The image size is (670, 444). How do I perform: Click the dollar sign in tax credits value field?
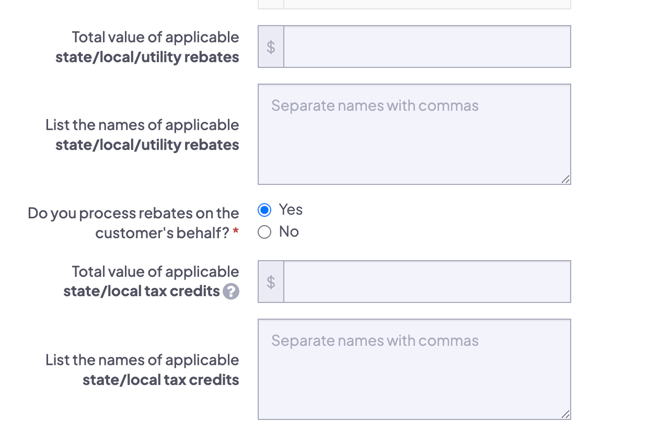coord(271,282)
